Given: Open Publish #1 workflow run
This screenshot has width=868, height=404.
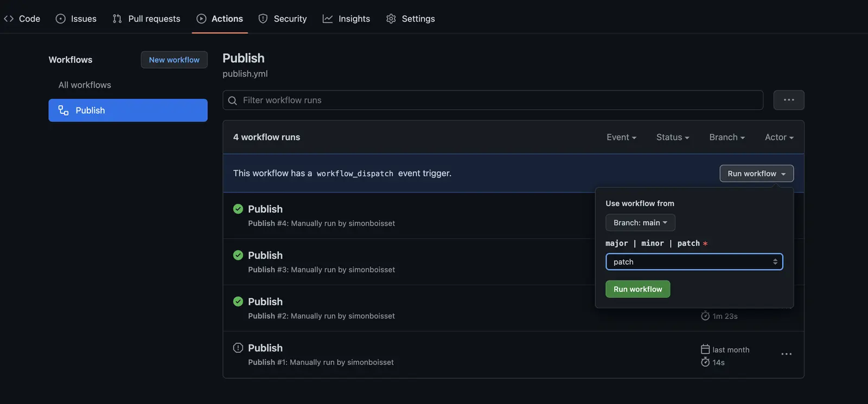Looking at the screenshot, I should tap(265, 348).
